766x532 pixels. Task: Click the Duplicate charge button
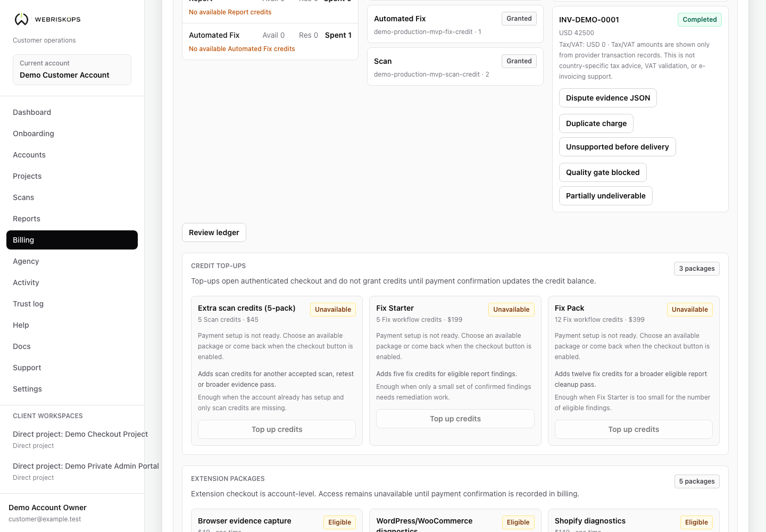pos(596,123)
